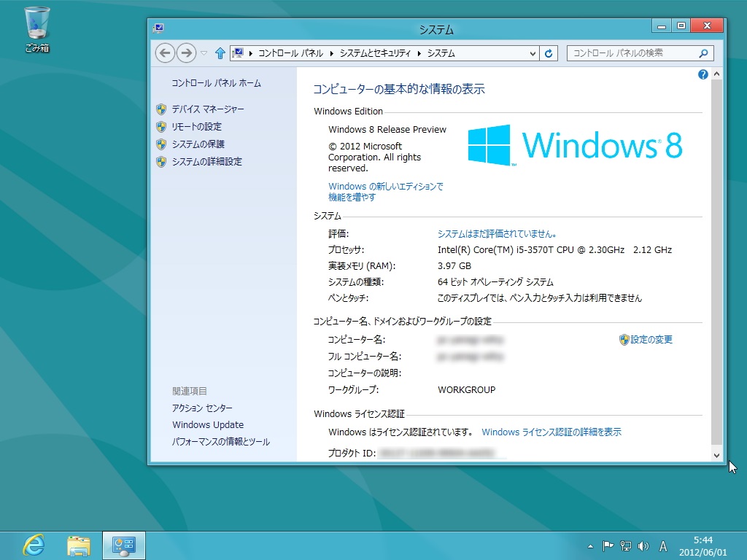Expand hidden icons in the system tray

(x=591, y=545)
